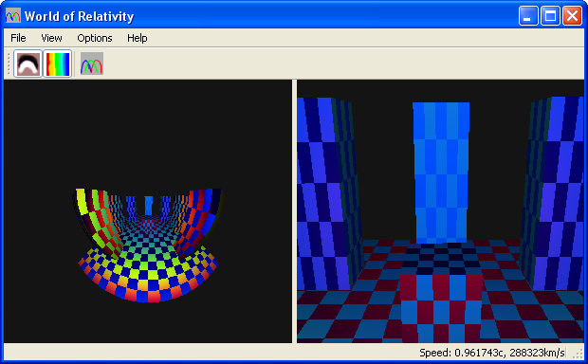Click the resize grip in status bar corner

579,354
